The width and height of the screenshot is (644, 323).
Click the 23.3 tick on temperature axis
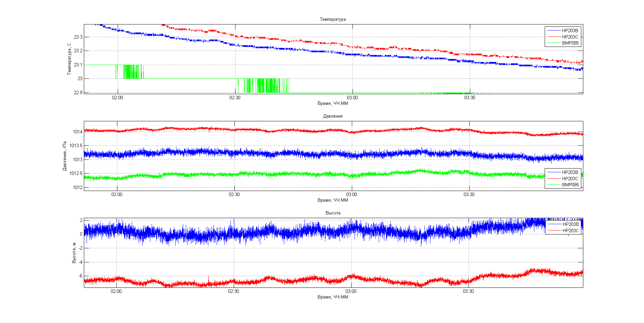pos(78,37)
